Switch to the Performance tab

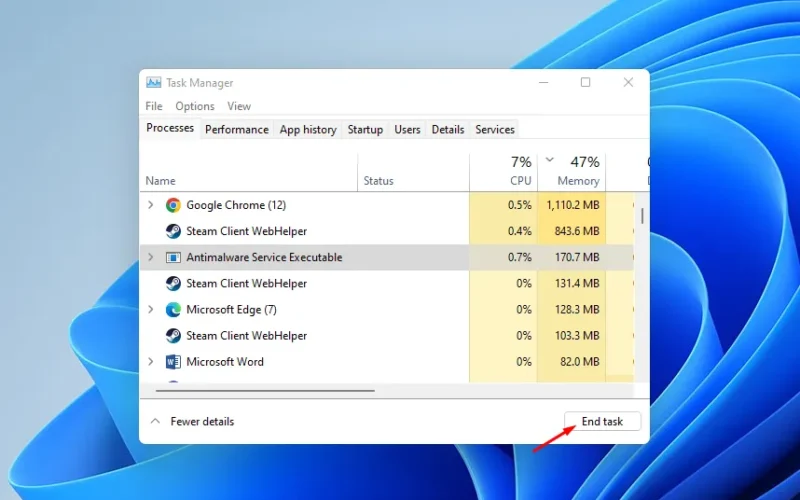coord(237,130)
